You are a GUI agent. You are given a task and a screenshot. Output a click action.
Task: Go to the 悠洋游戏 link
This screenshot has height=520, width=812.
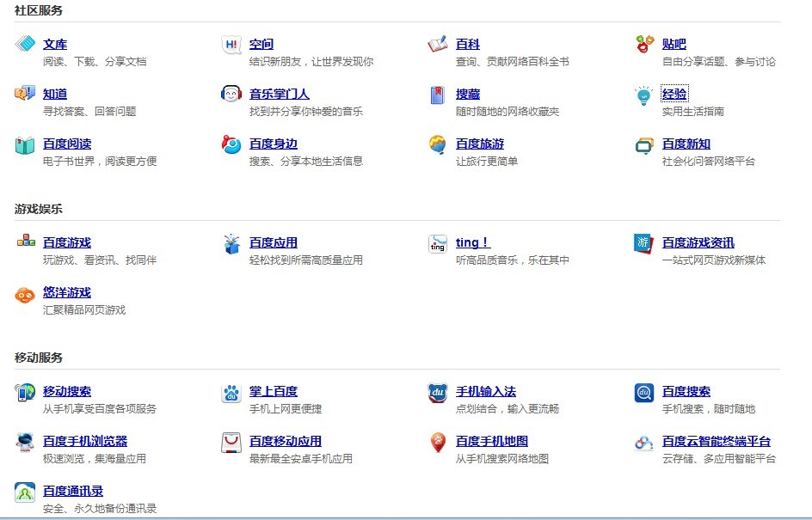click(x=67, y=292)
